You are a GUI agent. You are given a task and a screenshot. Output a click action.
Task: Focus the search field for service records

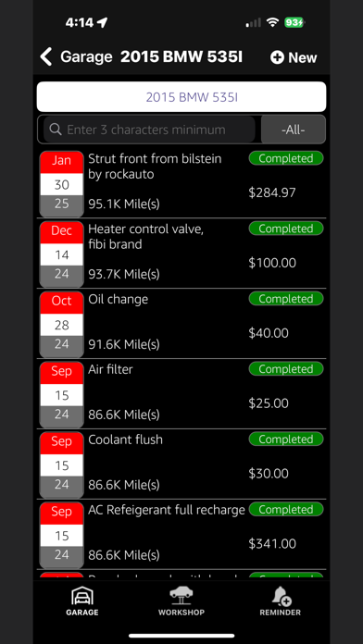[x=149, y=130]
